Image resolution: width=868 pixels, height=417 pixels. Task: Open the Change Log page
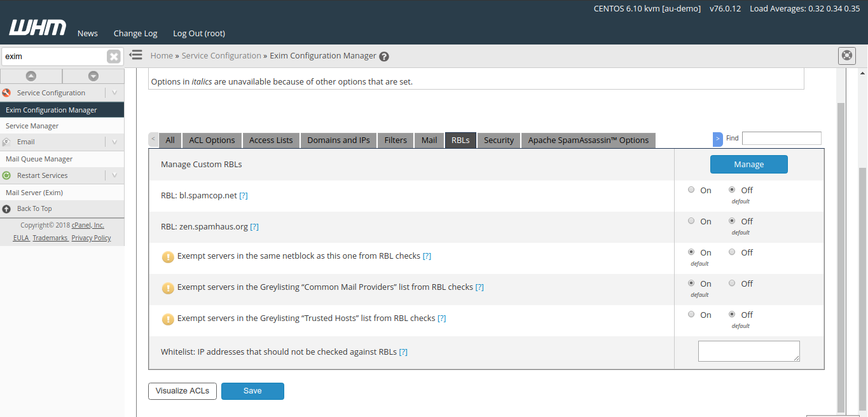pos(135,33)
